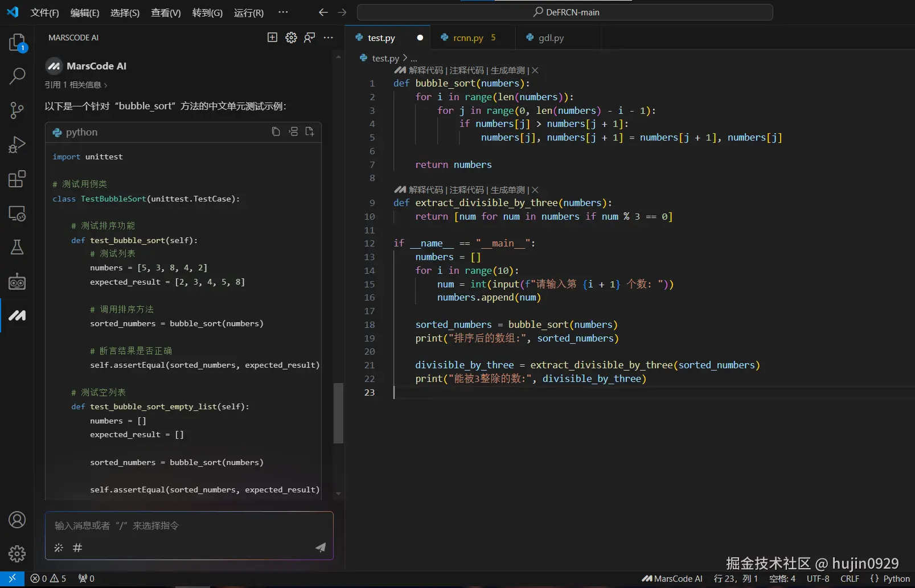The width and height of the screenshot is (915, 588).
Task: Open Source Control view
Action: tap(17, 110)
